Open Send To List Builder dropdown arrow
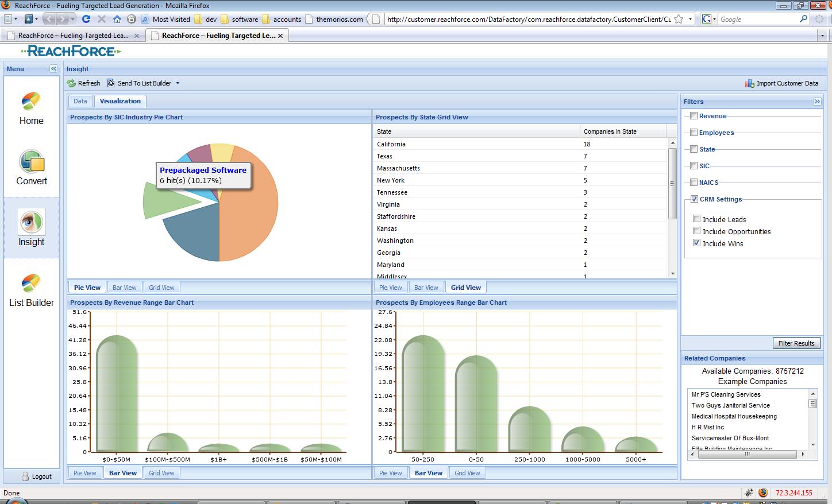 [178, 83]
